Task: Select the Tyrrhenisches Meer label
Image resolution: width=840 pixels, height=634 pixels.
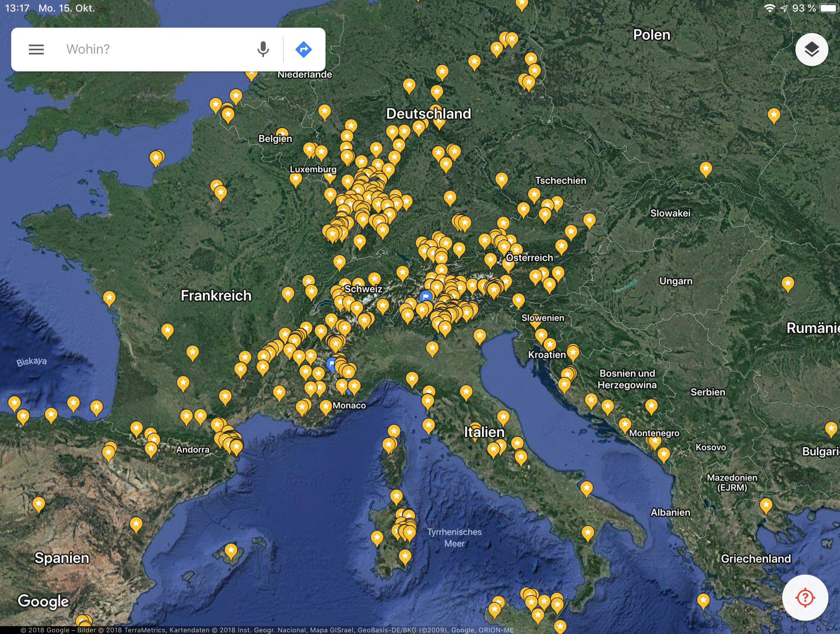Action: click(x=454, y=537)
